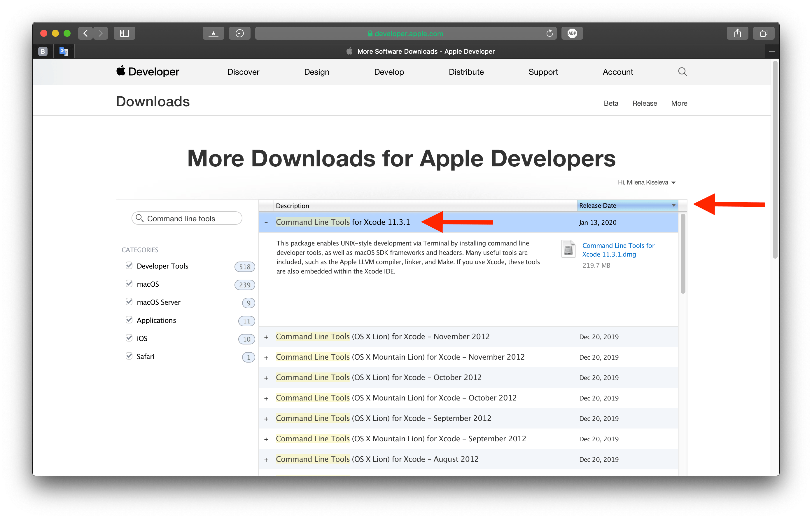812x519 pixels.
Task: Open the Adblock Plus extension icon
Action: coord(572,33)
